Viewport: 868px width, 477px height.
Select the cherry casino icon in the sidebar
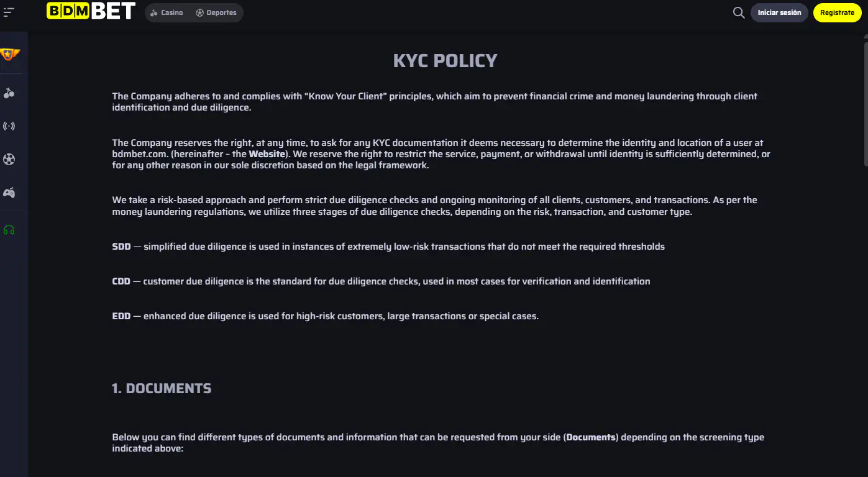click(x=9, y=93)
